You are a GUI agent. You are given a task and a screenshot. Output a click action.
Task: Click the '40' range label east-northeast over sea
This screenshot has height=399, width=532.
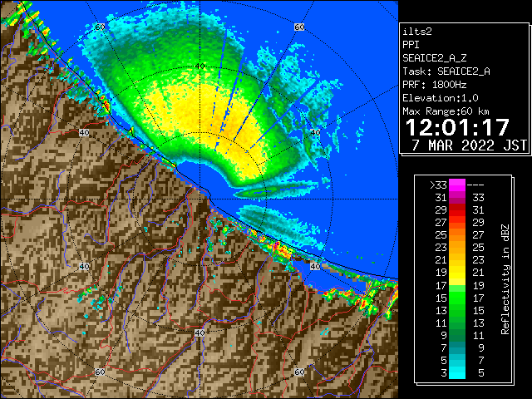tap(316, 132)
